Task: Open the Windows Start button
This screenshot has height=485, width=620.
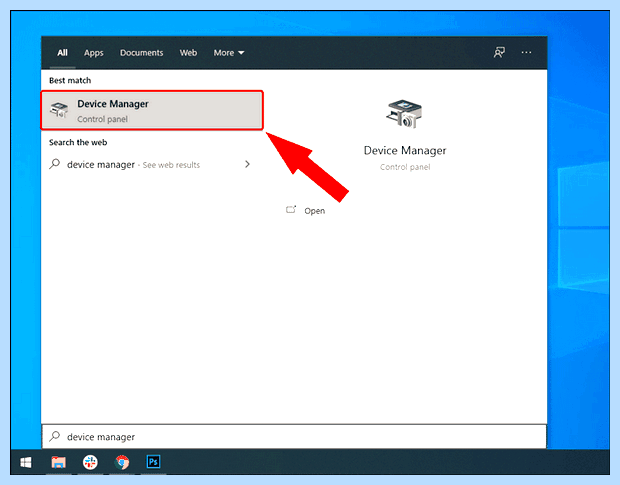Action: (26, 462)
